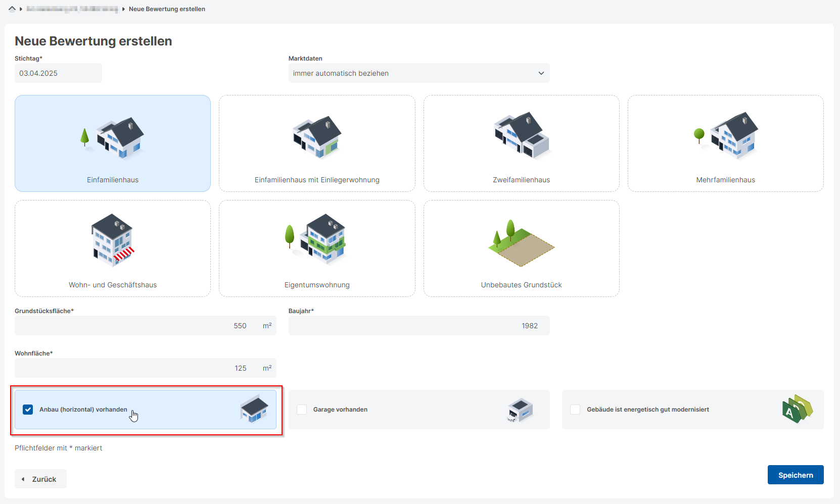
Task: Choose Einfamilienhaus mit Einliegerwohnung icon
Action: pyautogui.click(x=317, y=138)
